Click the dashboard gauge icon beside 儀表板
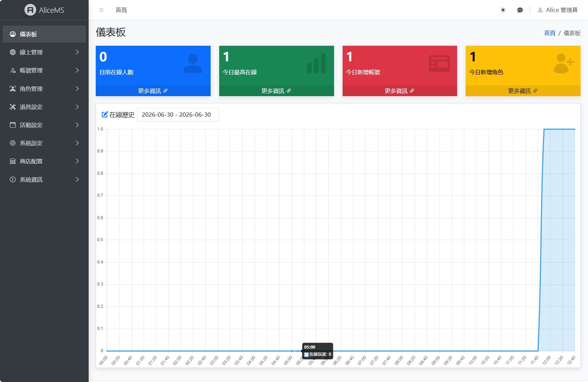 pos(13,34)
